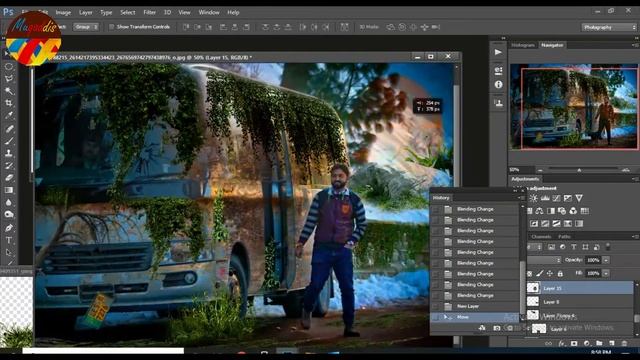Add a Color Balance adjustment
The width and height of the screenshot is (640, 360).
pyautogui.click(x=539, y=211)
